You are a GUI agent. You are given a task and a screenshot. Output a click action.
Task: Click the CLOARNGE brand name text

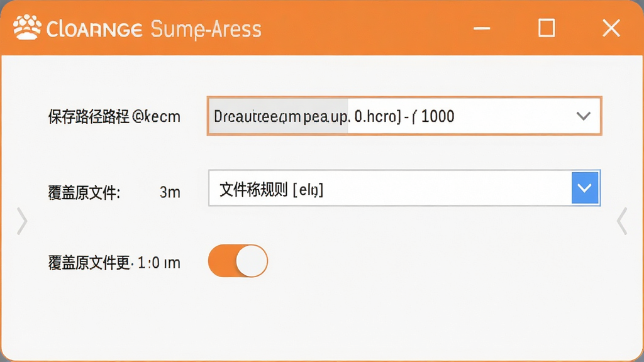(x=94, y=30)
